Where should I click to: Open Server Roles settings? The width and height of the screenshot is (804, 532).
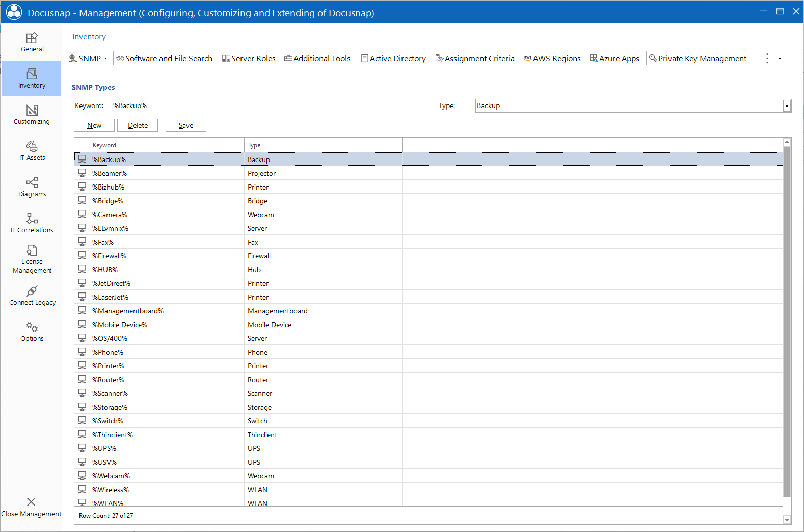point(249,59)
